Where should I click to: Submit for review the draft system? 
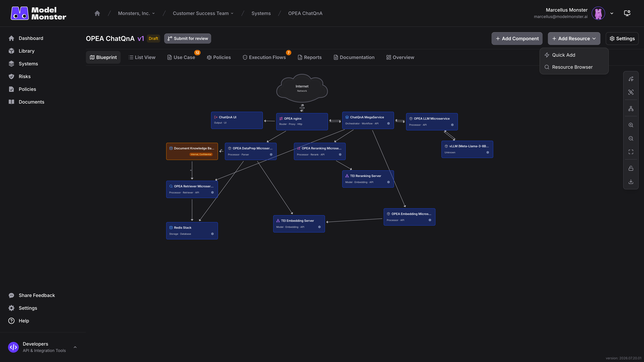[187, 38]
